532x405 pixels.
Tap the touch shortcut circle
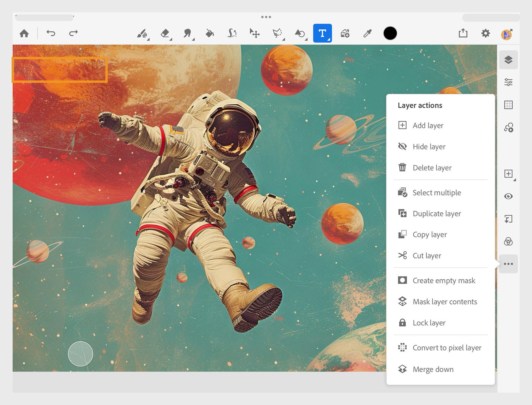pyautogui.click(x=80, y=354)
